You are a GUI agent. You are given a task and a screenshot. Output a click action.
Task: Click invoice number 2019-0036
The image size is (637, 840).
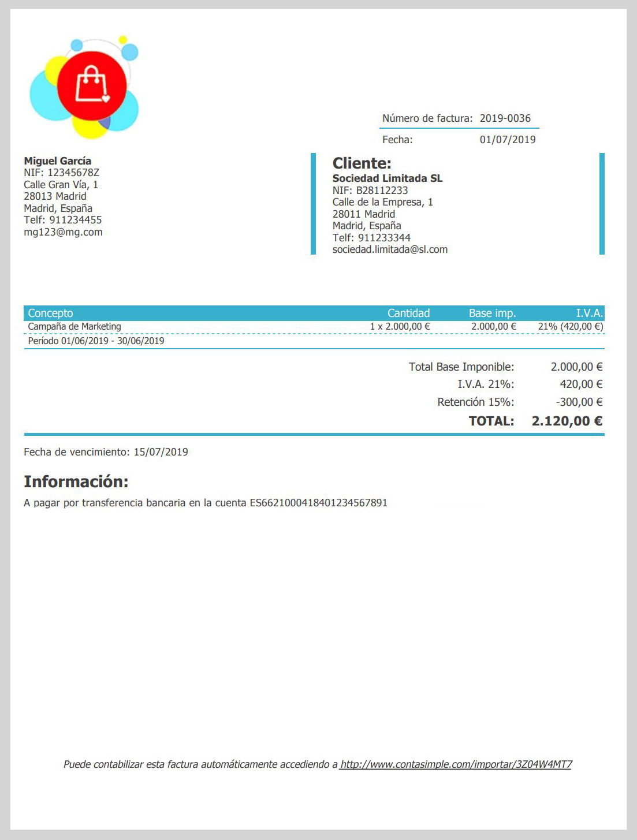click(505, 118)
